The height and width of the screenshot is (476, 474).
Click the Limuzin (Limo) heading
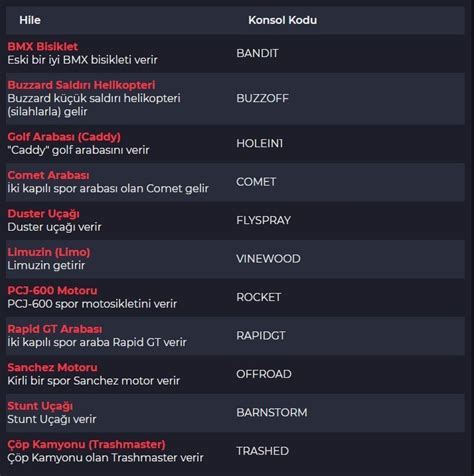point(49,252)
